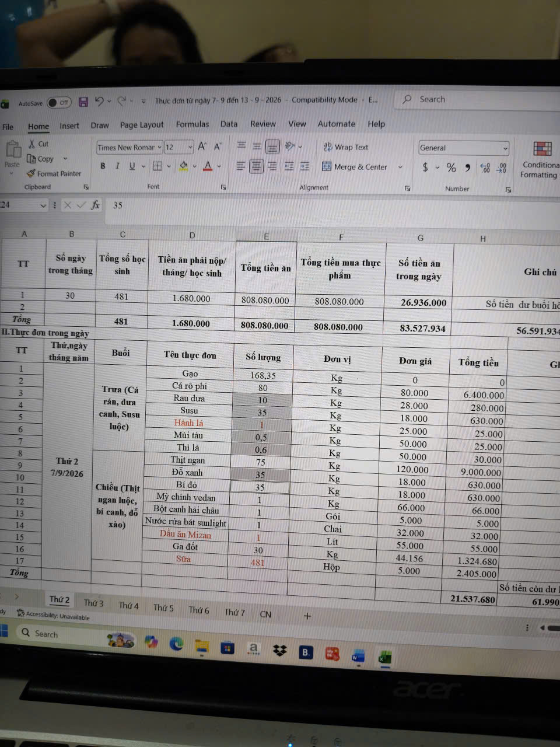Select the CN sheet tab
Screen dimensions: 560x747
pyautogui.click(x=265, y=614)
